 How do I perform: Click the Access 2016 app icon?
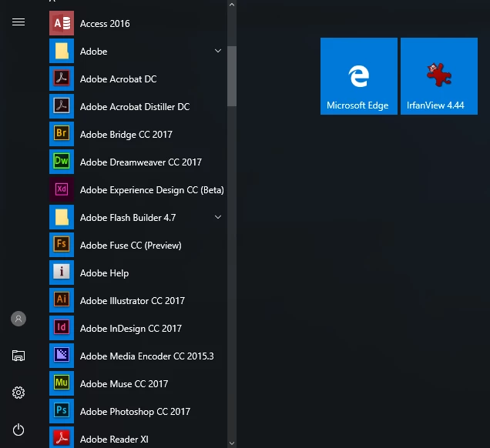pyautogui.click(x=62, y=23)
